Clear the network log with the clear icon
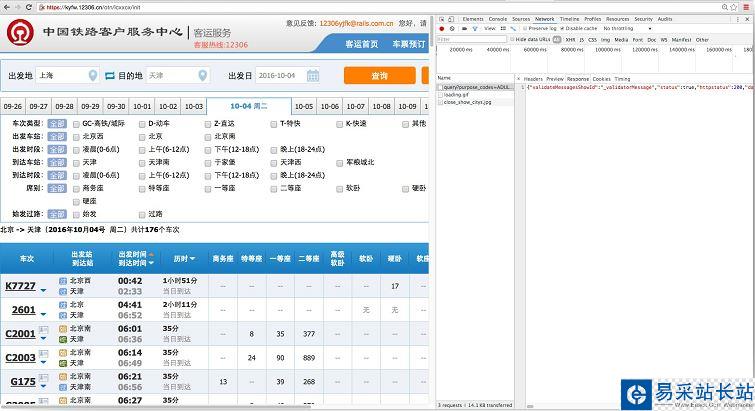This screenshot has width=755, height=411. (452, 29)
